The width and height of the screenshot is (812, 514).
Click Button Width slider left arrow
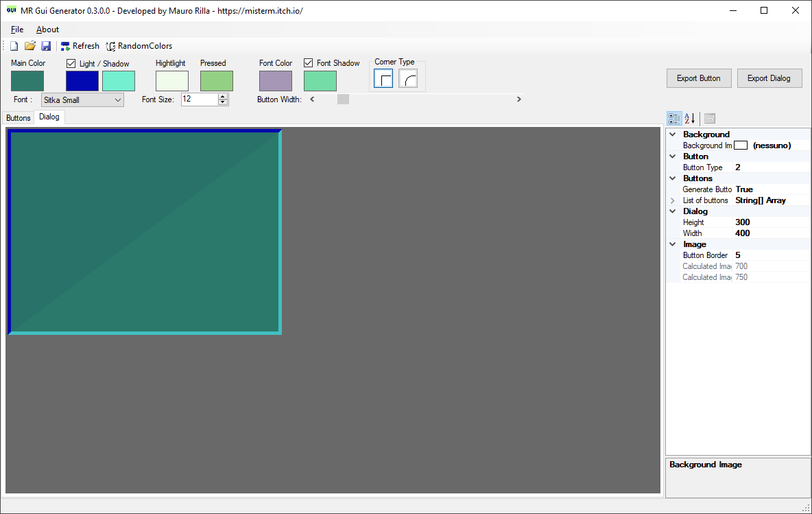312,99
